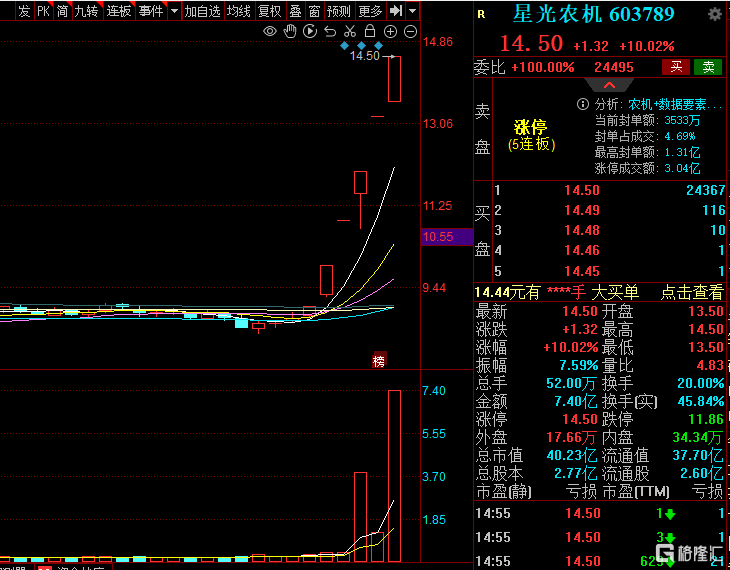Click the red 买 buy button
This screenshot has height=570, width=730.
click(x=676, y=67)
